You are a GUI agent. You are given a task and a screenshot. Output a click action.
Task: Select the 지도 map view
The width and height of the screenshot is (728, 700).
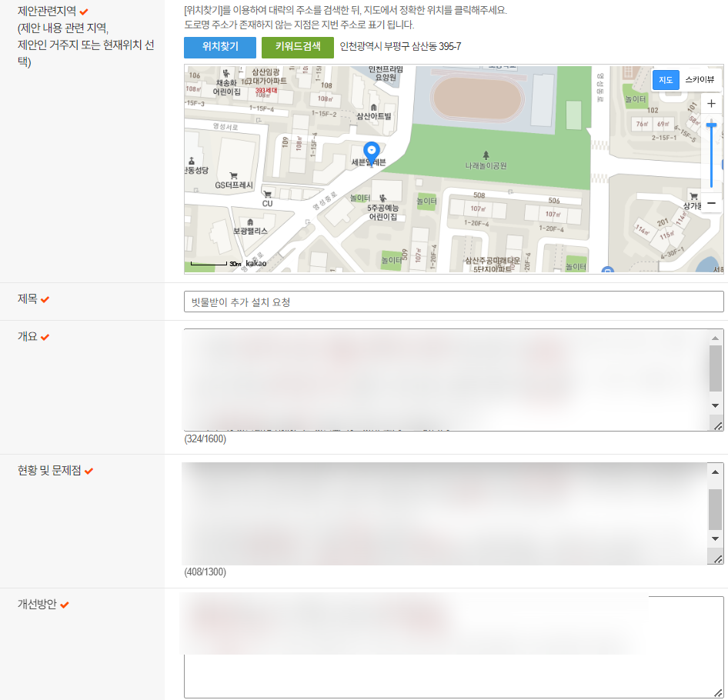point(666,80)
